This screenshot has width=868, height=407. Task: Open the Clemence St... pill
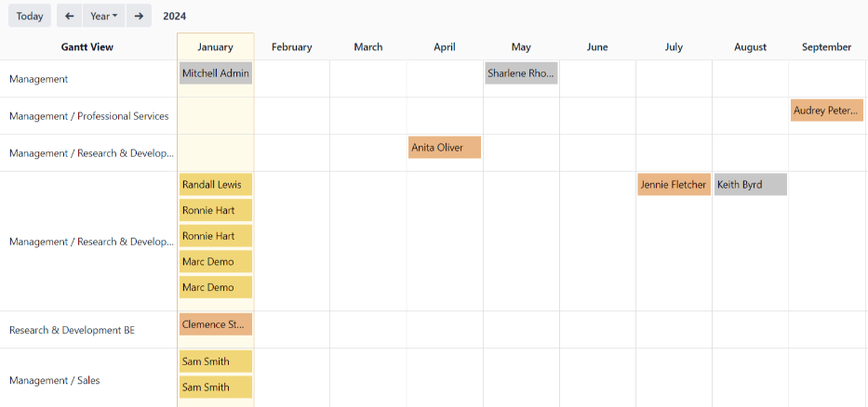pyautogui.click(x=216, y=324)
